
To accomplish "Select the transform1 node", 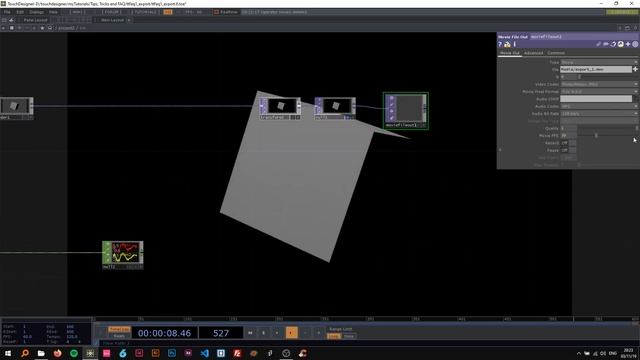I will (280, 108).
